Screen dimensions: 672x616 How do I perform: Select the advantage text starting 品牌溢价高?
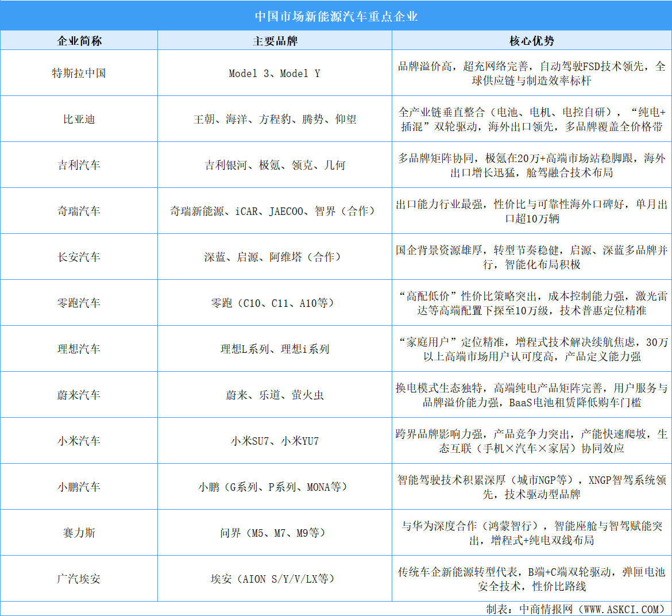[x=531, y=74]
